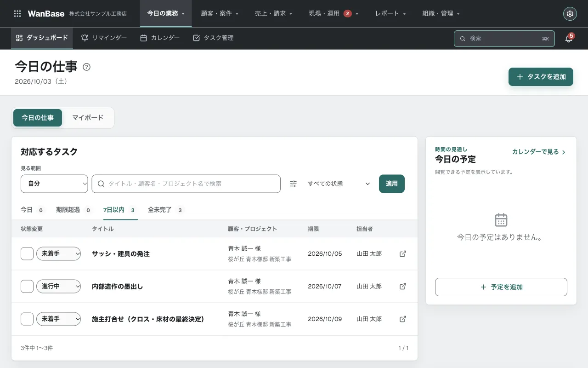Show the 全未完了 task tab
The width and height of the screenshot is (588, 368).
coord(166,210)
